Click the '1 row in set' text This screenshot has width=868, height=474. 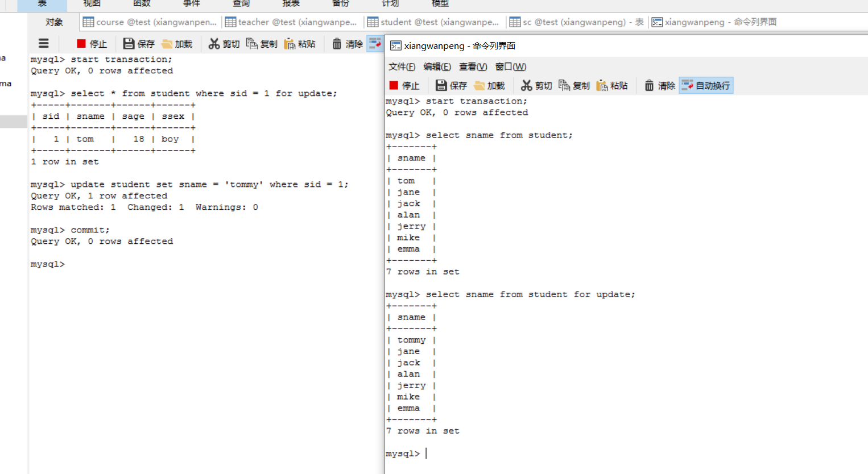[65, 161]
